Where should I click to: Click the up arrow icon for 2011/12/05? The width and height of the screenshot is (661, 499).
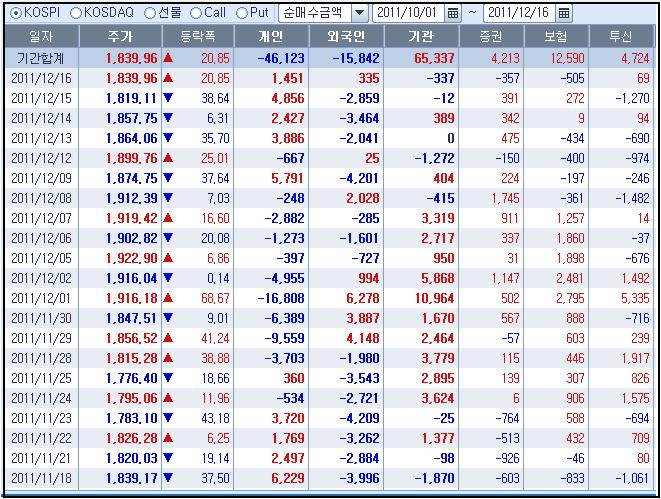tap(168, 258)
